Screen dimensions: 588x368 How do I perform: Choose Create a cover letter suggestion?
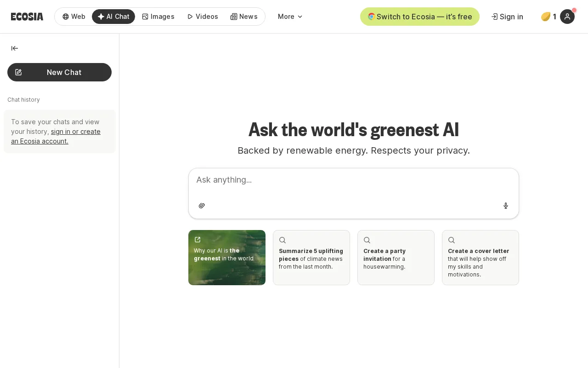(481, 258)
